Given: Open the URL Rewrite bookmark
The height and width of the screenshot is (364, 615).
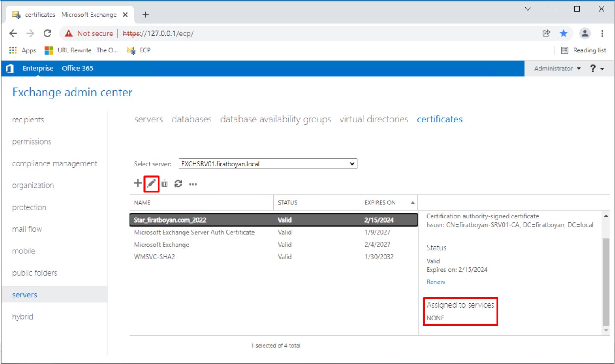Looking at the screenshot, I should [82, 50].
